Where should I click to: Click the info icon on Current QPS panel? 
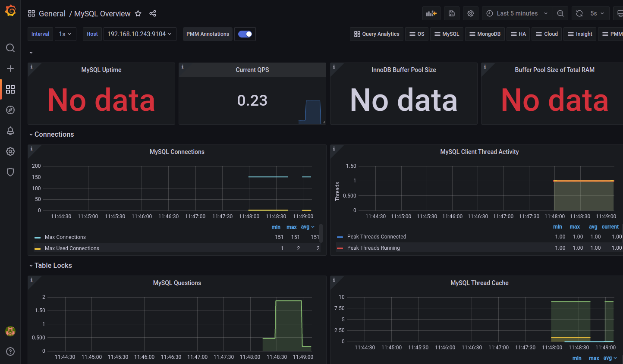182,66
